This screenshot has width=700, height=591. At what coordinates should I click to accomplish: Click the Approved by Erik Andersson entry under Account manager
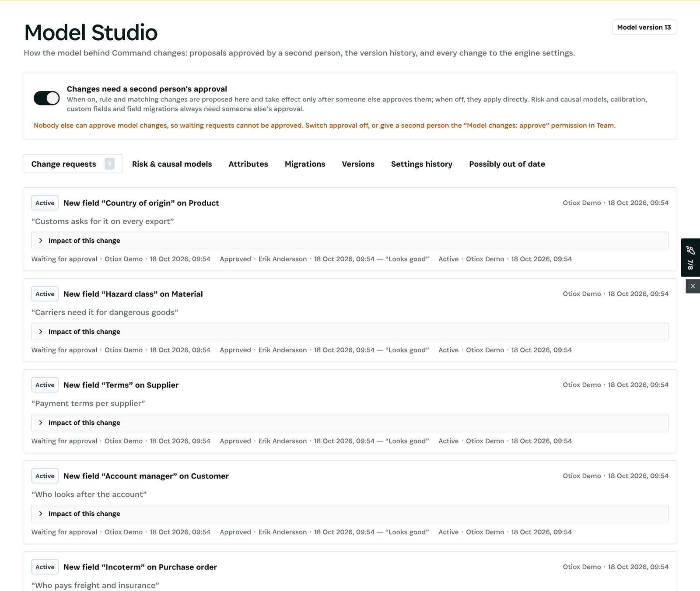324,532
